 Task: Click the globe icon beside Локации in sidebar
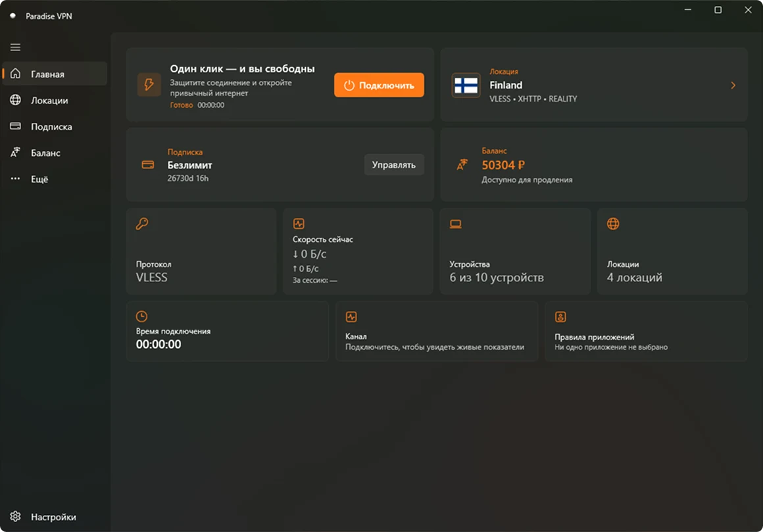pos(16,100)
